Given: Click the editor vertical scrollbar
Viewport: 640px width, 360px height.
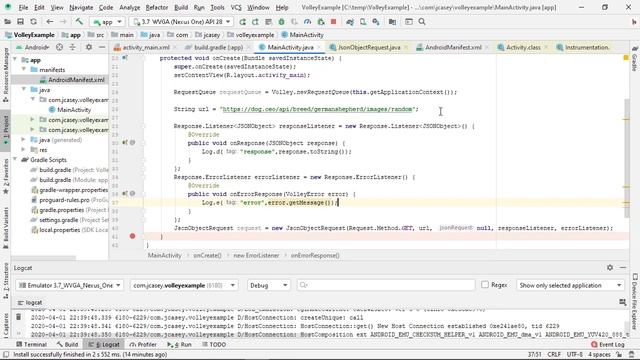Looking at the screenshot, I should pos(627,157).
